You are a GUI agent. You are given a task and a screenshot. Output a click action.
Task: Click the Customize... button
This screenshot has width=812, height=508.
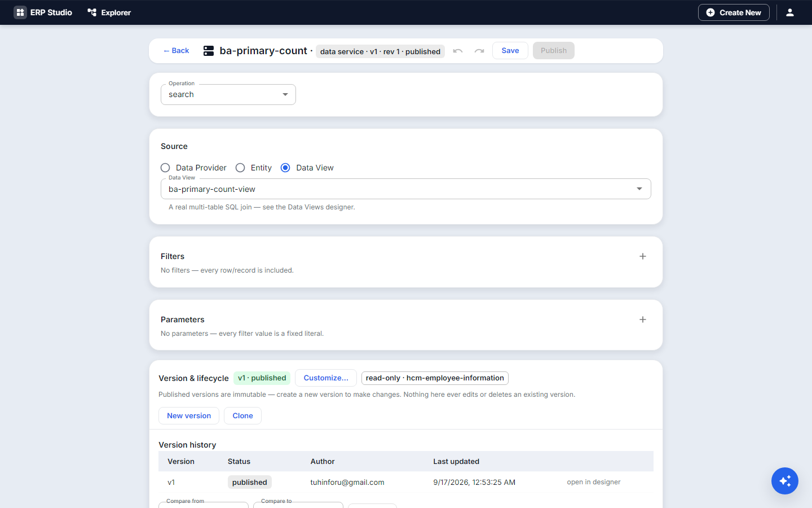click(326, 378)
